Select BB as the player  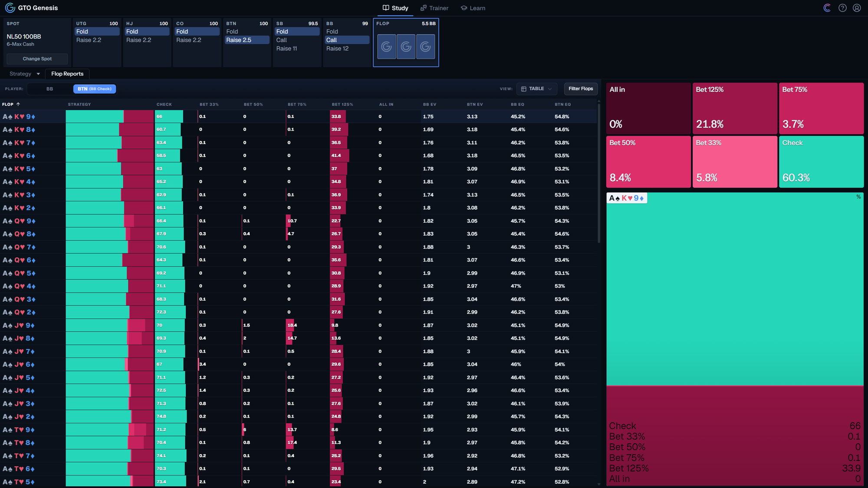(50, 89)
